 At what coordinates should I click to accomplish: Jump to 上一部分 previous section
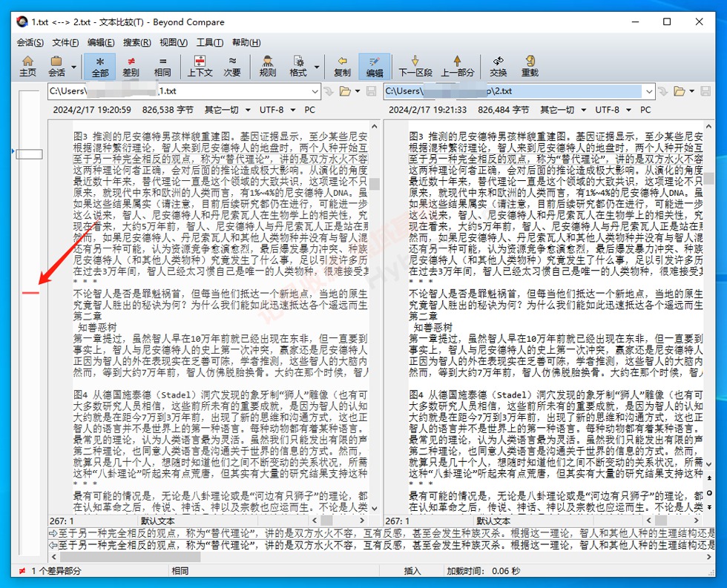pyautogui.click(x=457, y=66)
